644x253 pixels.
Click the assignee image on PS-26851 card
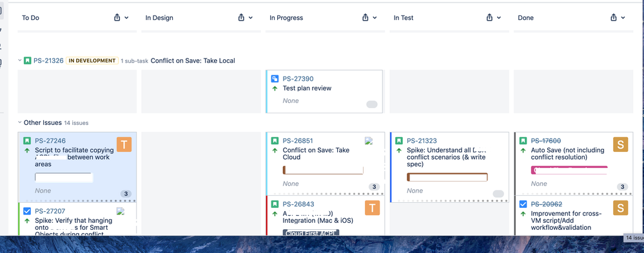(x=369, y=141)
